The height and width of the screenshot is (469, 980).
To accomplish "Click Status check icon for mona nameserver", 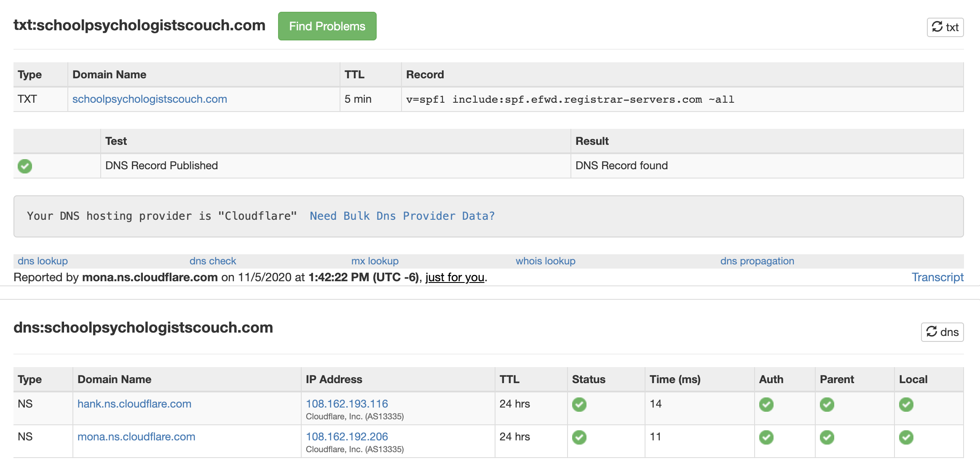I will tap(579, 437).
